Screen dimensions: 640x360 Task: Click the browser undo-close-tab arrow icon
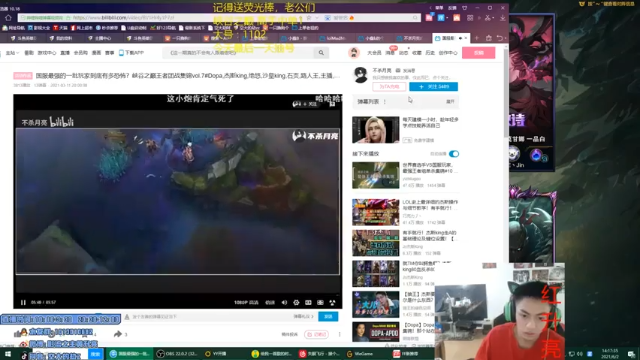(x=500, y=38)
